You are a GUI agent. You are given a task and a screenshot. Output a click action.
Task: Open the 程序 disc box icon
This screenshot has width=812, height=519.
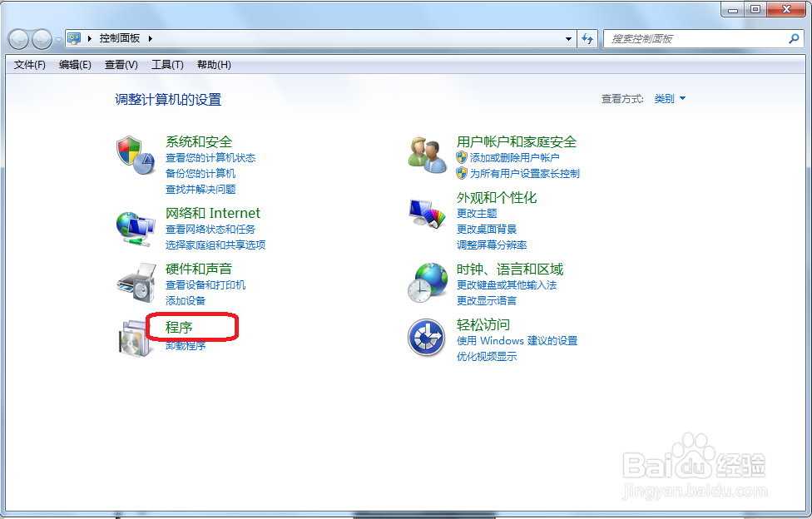click(x=135, y=339)
